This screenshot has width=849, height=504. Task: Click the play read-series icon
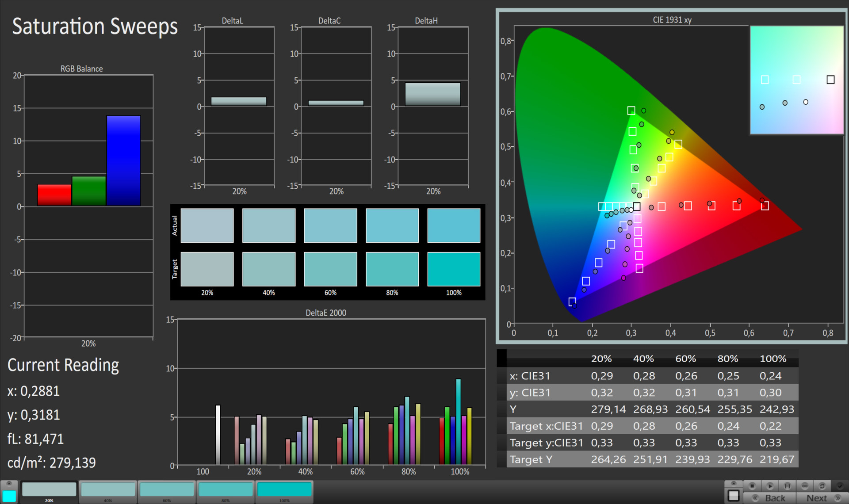(x=770, y=486)
